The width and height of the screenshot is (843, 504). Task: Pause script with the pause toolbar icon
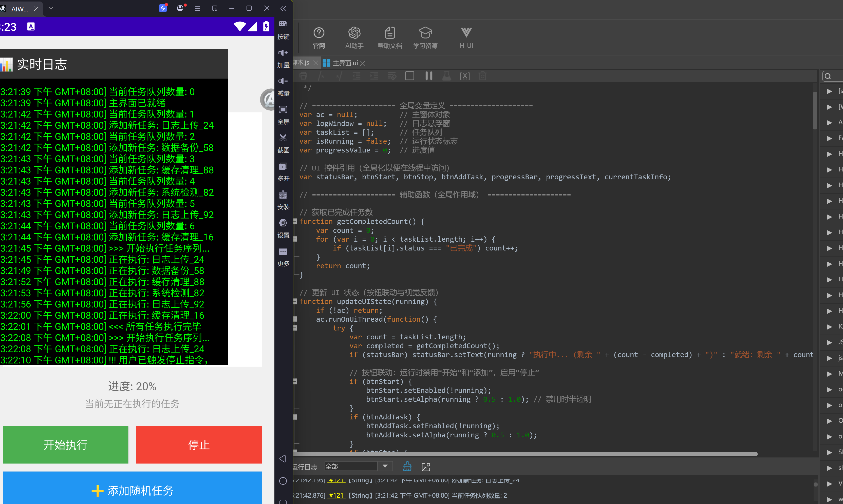(x=429, y=76)
